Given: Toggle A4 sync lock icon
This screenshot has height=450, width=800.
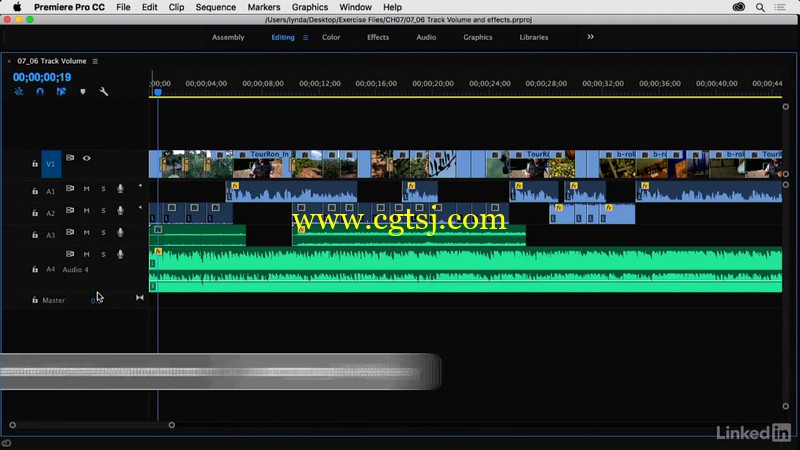Looking at the screenshot, I should point(70,254).
